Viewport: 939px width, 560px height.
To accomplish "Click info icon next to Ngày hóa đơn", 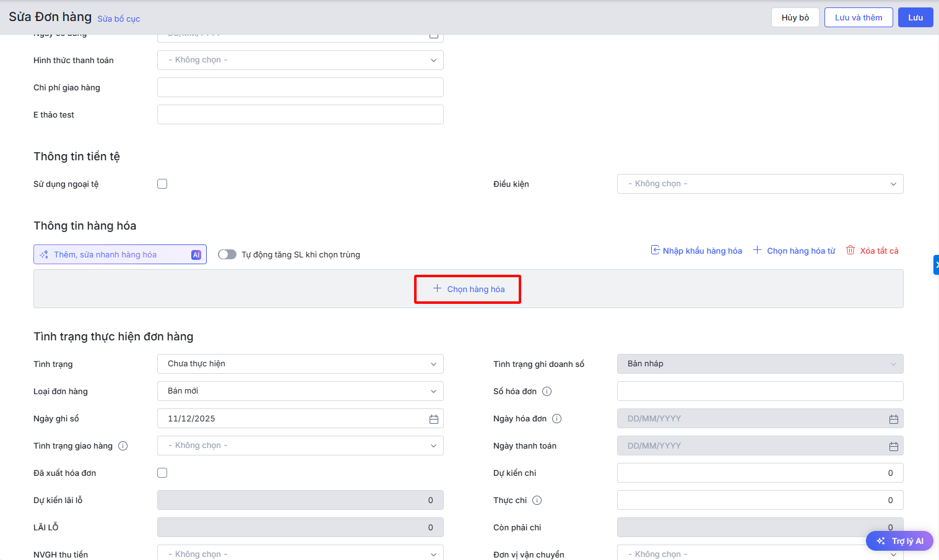I will tap(556, 419).
